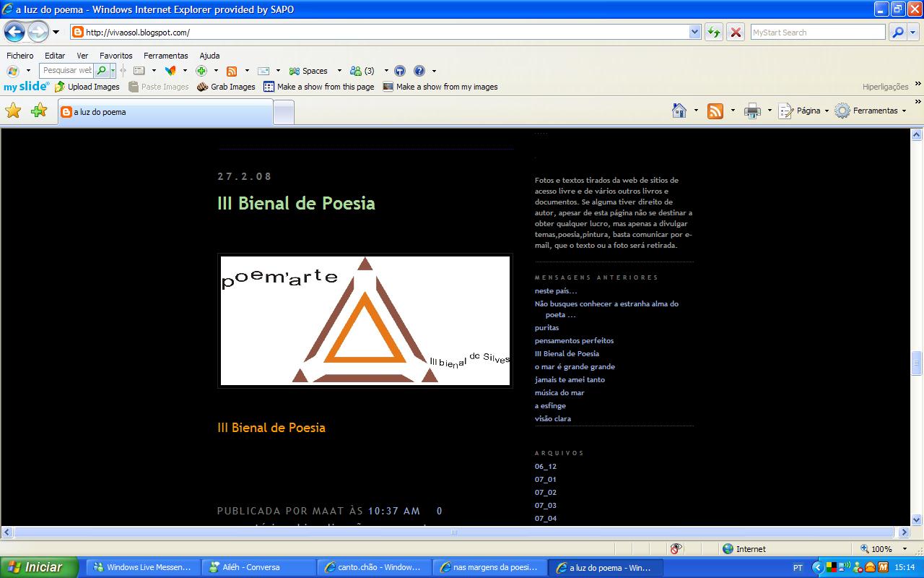Expand the Ferramentas command bar dropdown
Screen dimensions: 924x578
pyautogui.click(x=904, y=111)
